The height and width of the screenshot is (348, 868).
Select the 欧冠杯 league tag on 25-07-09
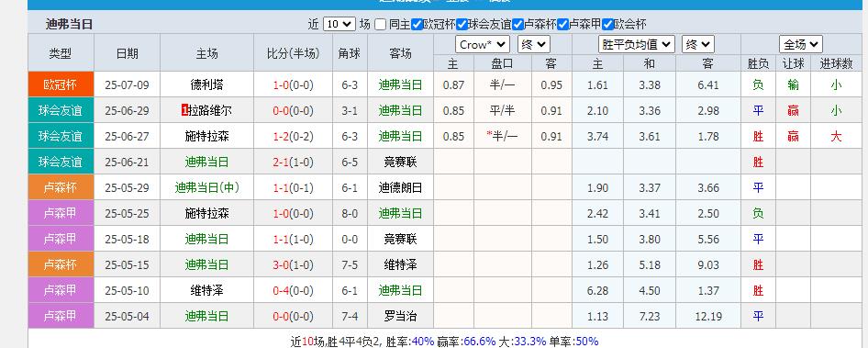tap(61, 84)
